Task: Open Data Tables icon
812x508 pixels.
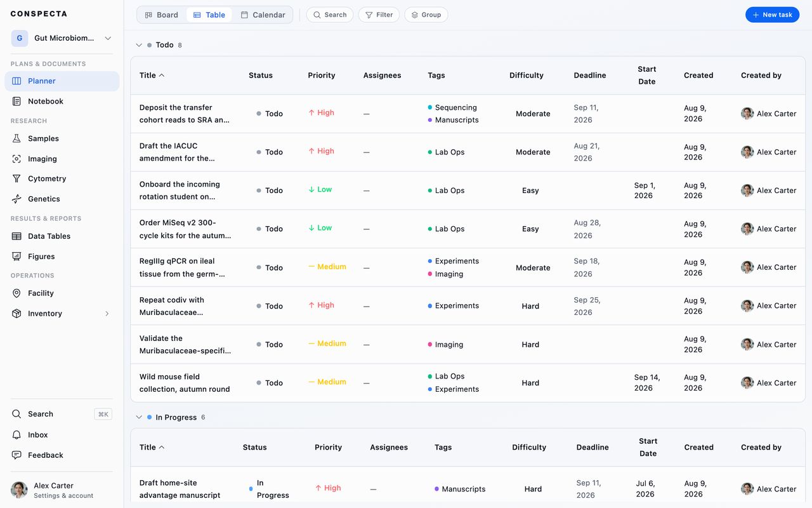Action: pyautogui.click(x=16, y=236)
